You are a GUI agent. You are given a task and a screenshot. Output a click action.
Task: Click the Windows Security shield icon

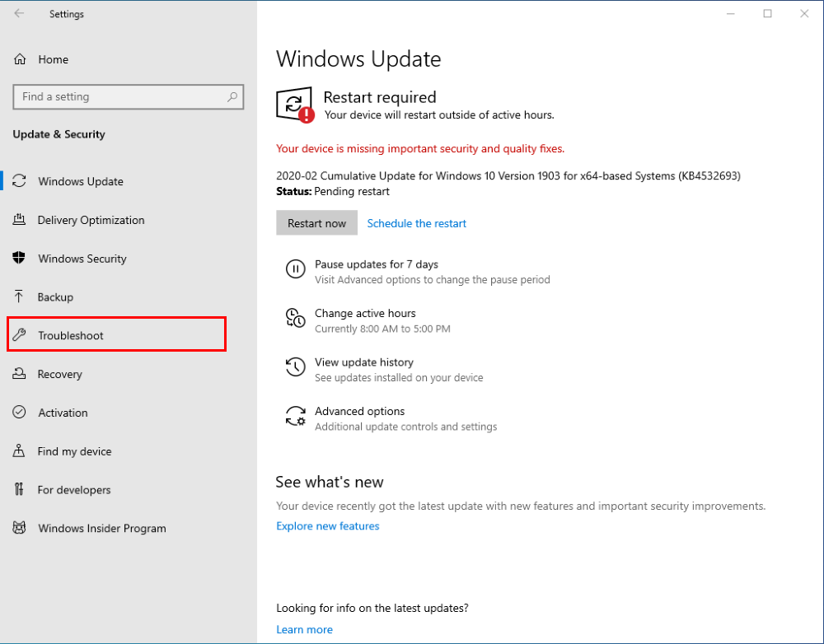click(x=19, y=258)
